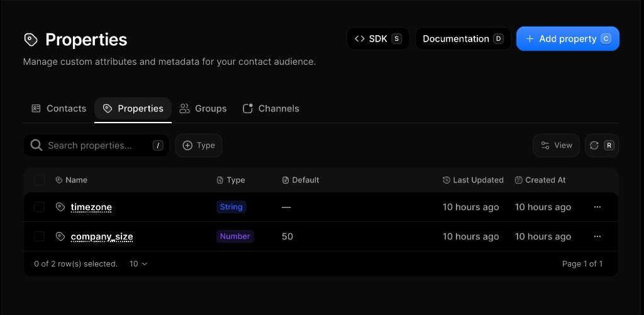
Task: Sort by the Type column header
Action: [x=231, y=180]
